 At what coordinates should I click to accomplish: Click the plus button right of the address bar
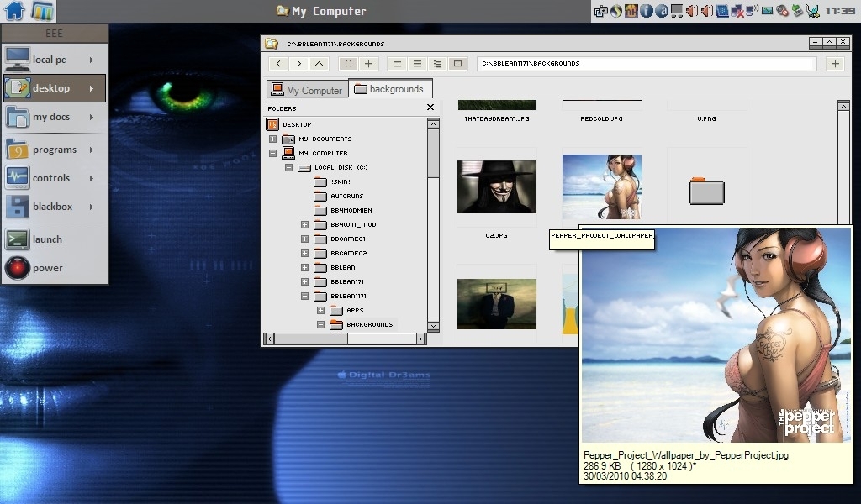[x=835, y=64]
